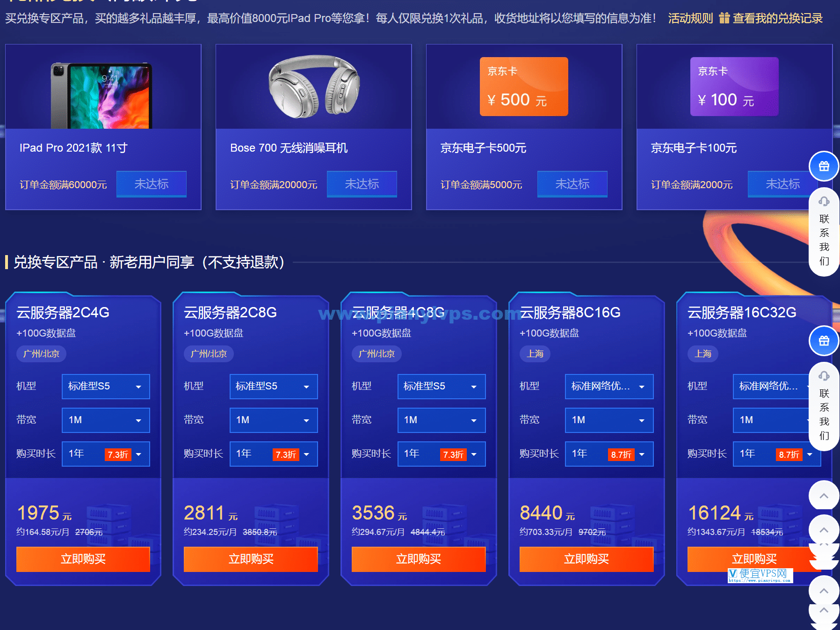840x630 pixels.
Task: Click the gift icon beside 查看我的兑换记录
Action: pyautogui.click(x=724, y=18)
